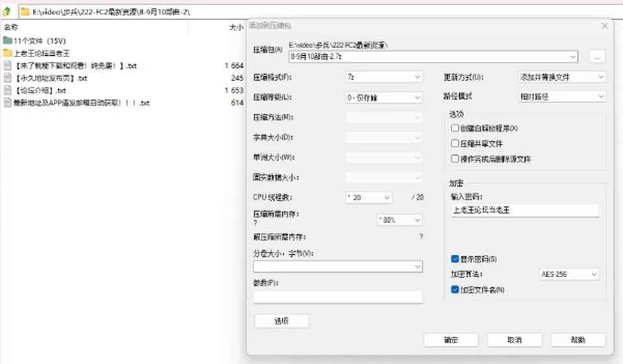Enable 压缩共享文件 checkbox

455,143
